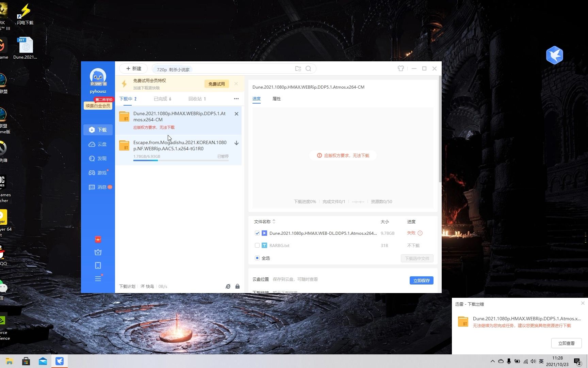Open the blue bird floating desktop widget
Screen dimensions: 588x368
point(555,55)
